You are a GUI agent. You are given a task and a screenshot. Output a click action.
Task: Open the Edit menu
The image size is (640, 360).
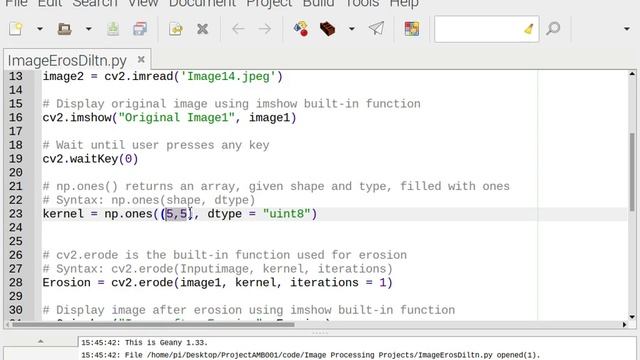(x=50, y=3)
